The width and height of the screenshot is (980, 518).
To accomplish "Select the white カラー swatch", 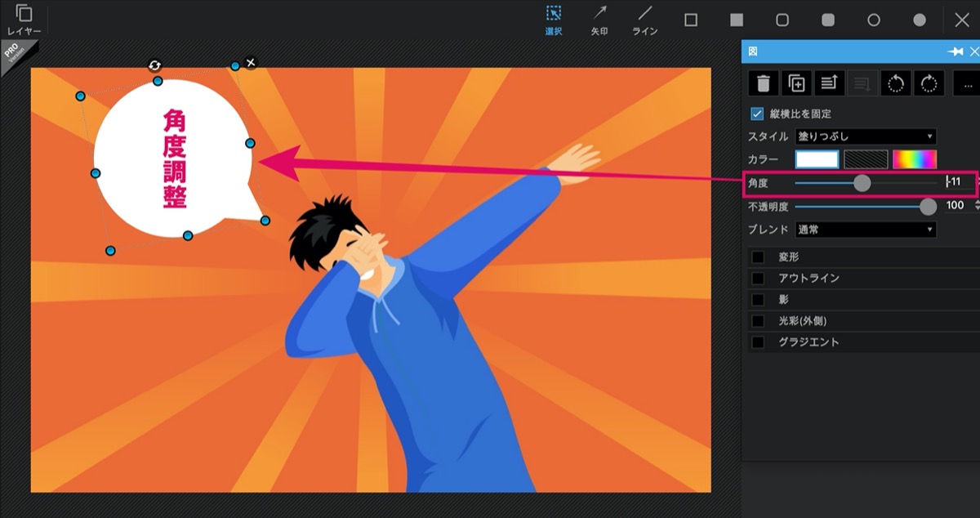I will pos(817,159).
